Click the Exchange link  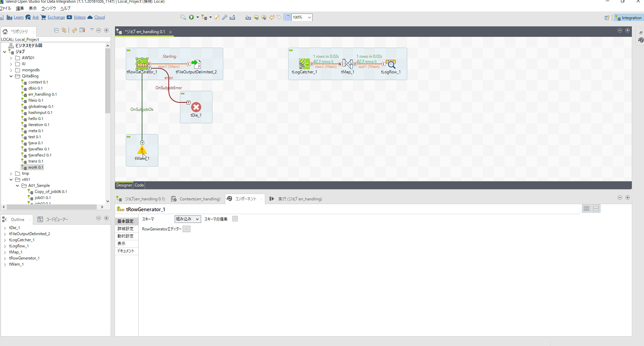tap(56, 17)
